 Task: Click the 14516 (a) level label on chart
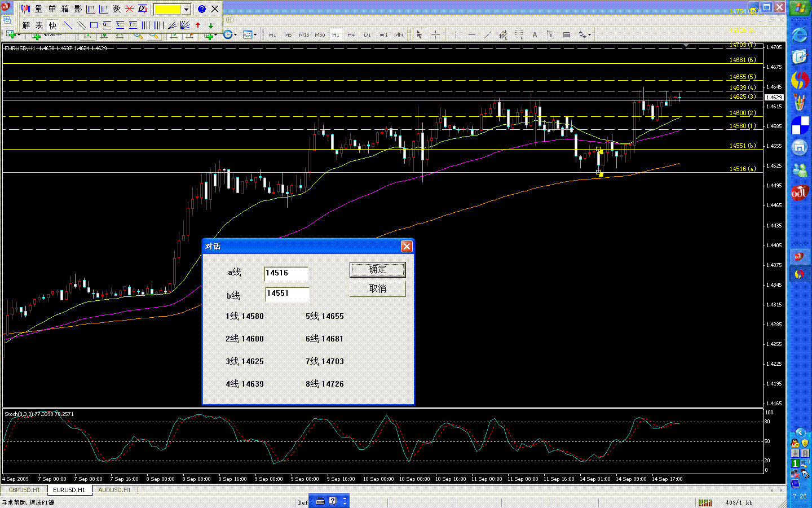(743, 169)
